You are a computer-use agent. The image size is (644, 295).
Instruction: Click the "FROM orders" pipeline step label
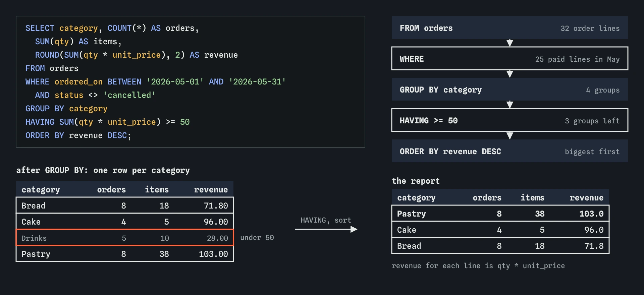pyautogui.click(x=426, y=28)
